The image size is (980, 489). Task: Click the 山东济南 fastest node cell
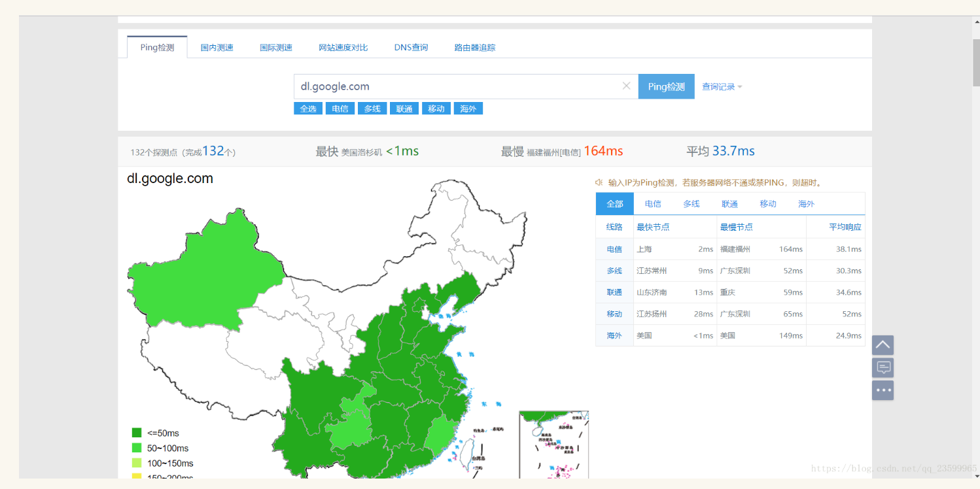[x=652, y=292]
